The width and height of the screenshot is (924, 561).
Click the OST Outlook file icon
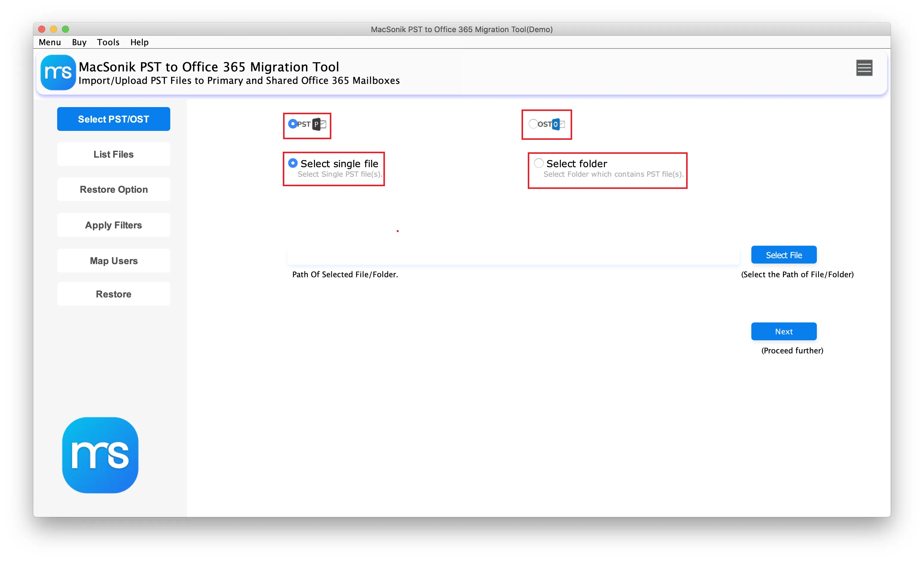[558, 124]
